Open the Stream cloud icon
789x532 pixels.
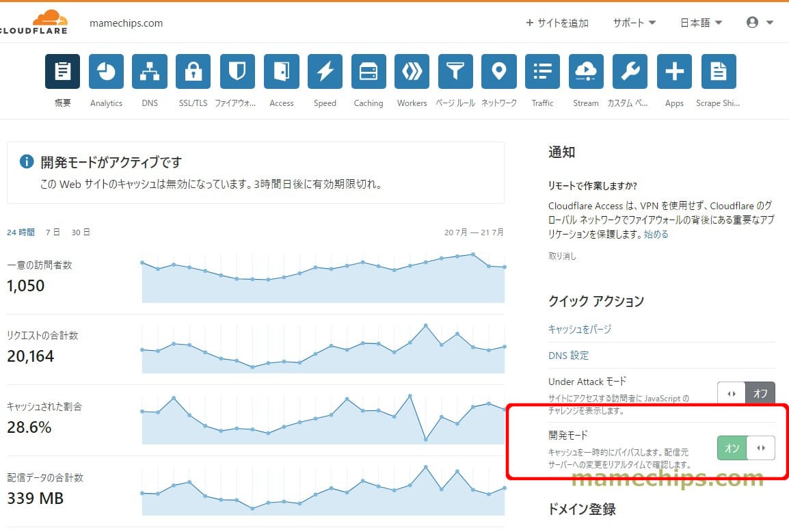tap(586, 72)
